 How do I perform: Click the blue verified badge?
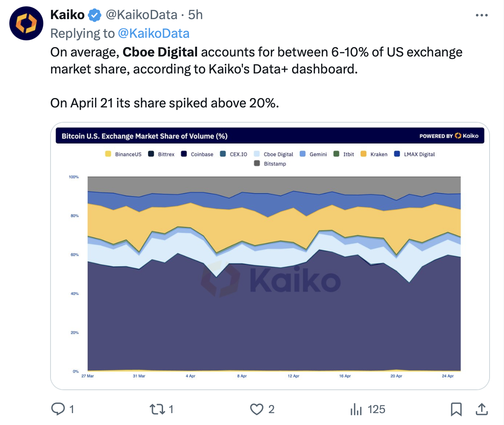[94, 15]
